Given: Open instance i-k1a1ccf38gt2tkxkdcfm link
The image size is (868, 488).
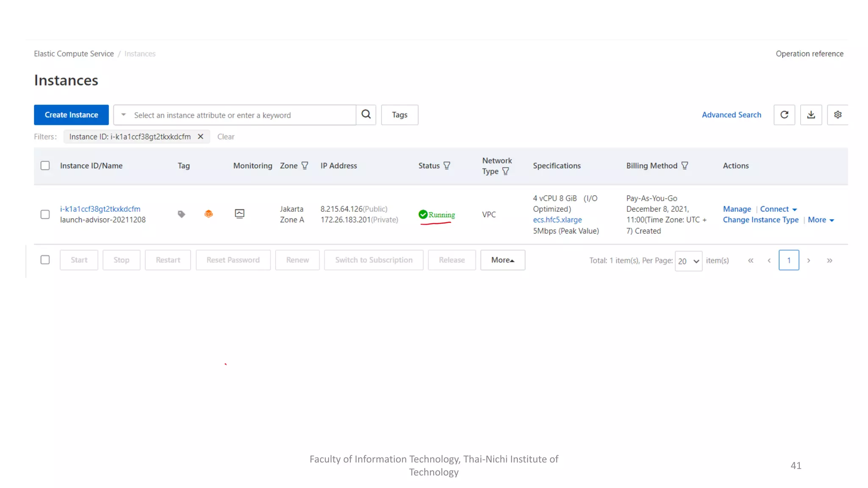Looking at the screenshot, I should click(x=100, y=209).
